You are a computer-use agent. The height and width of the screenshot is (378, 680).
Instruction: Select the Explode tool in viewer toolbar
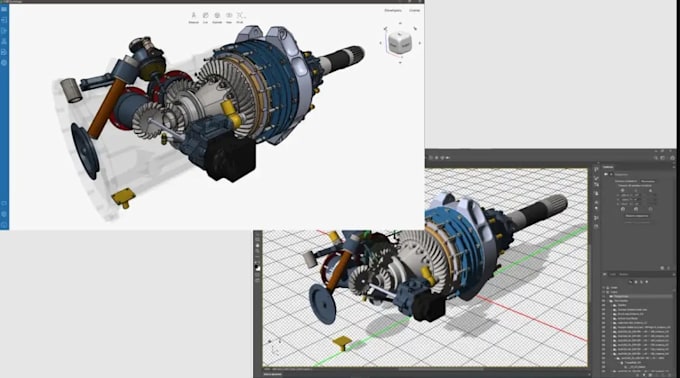pyautogui.click(x=217, y=17)
